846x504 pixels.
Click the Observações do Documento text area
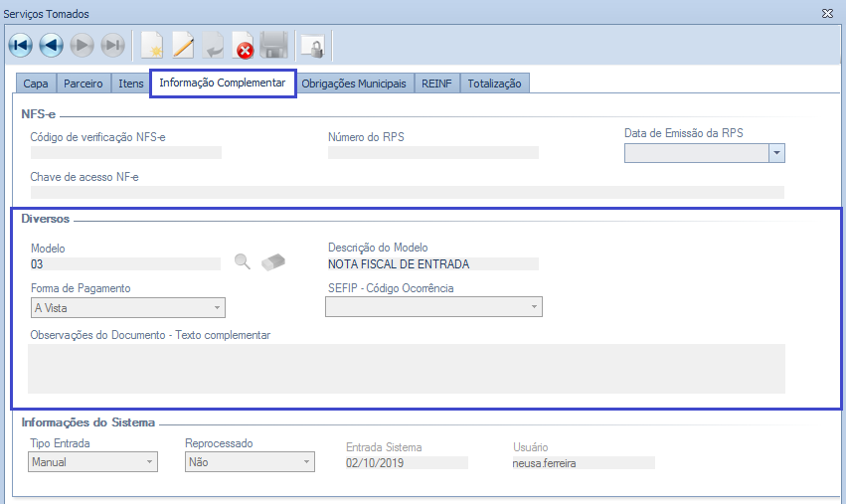pos(406,369)
